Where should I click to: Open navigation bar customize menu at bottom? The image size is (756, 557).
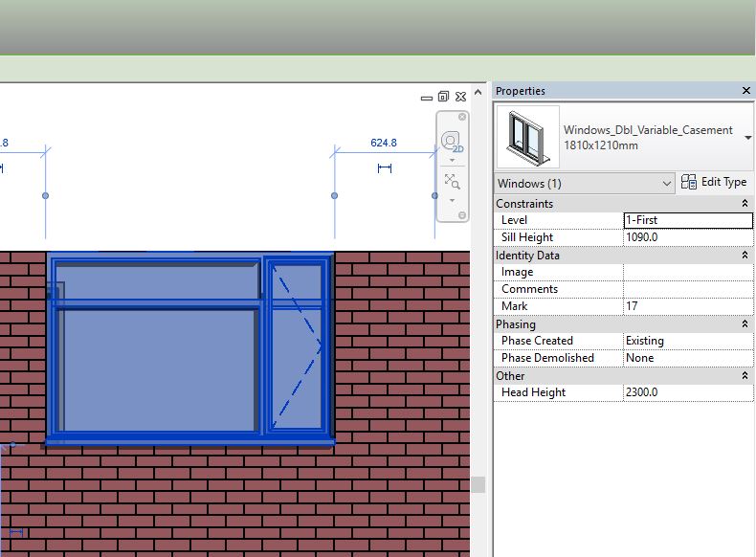462,215
